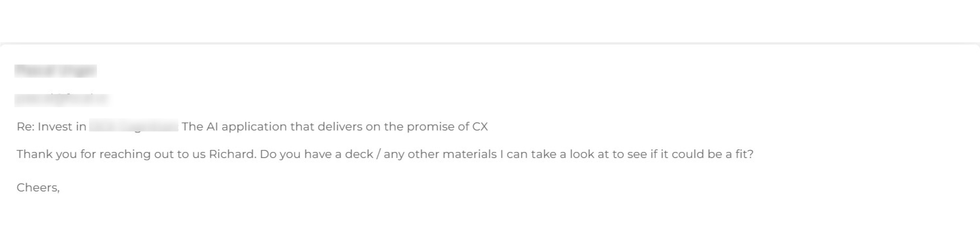Click the "Re: Invest in" subject prefix
980x249 pixels.
tap(51, 127)
